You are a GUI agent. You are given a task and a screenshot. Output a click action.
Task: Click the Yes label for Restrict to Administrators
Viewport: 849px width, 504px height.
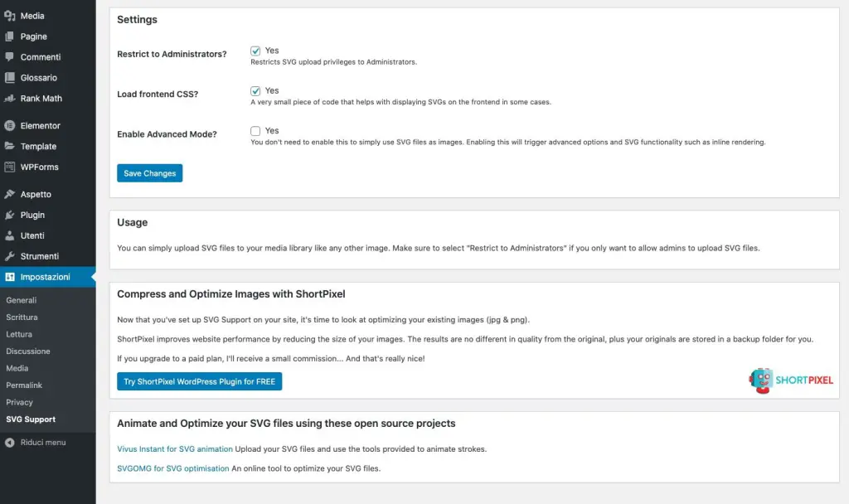pyautogui.click(x=272, y=51)
